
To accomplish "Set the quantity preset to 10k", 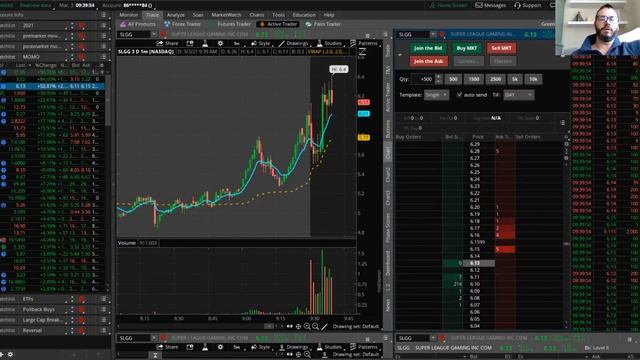I will point(533,79).
